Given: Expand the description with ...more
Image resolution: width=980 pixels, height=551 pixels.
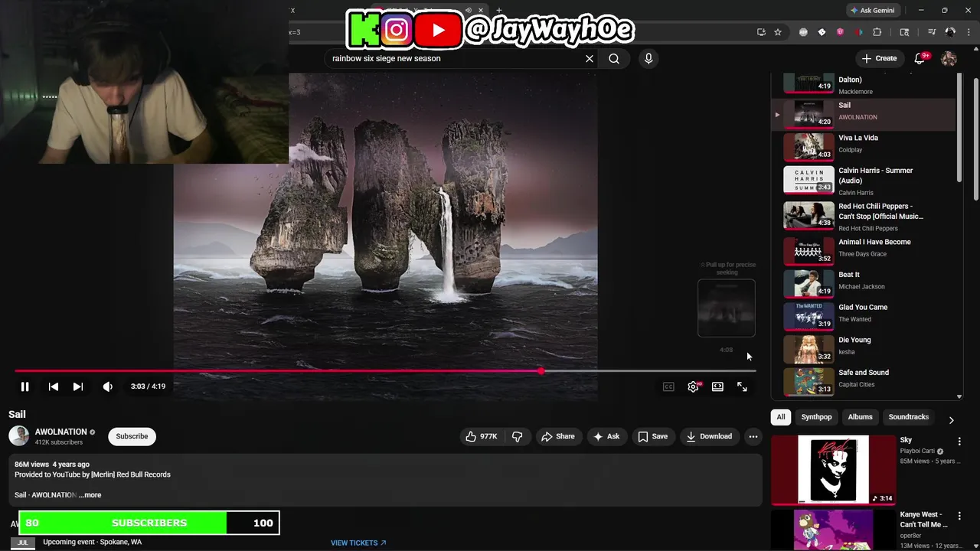Looking at the screenshot, I should click(90, 495).
